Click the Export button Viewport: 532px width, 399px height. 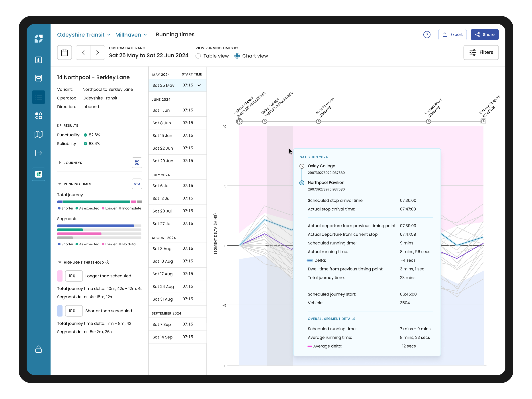tap(452, 34)
